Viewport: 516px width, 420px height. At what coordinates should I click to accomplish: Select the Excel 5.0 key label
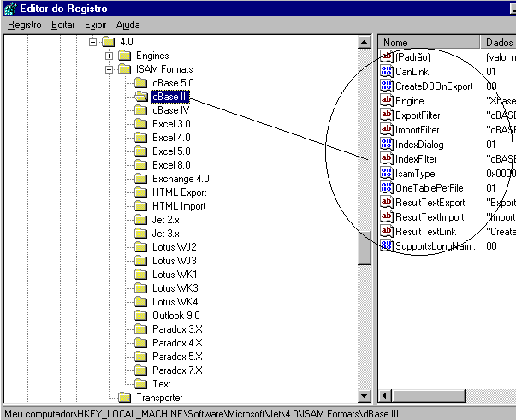[171, 151]
